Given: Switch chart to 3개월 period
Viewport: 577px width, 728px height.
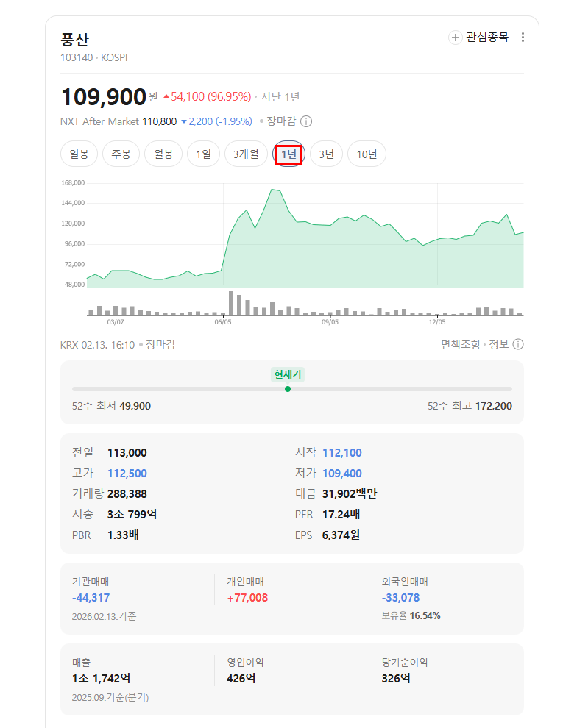Looking at the screenshot, I should coord(246,154).
